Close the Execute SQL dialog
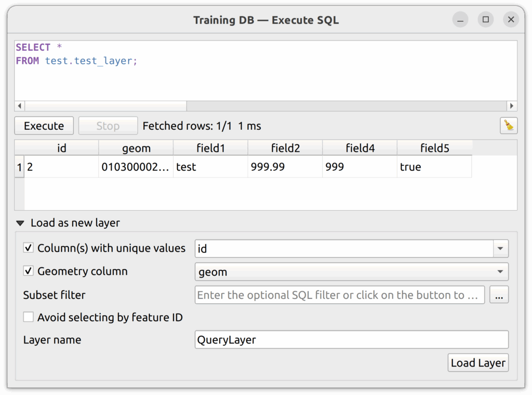Viewport: 532px width, 395px height. [x=511, y=20]
